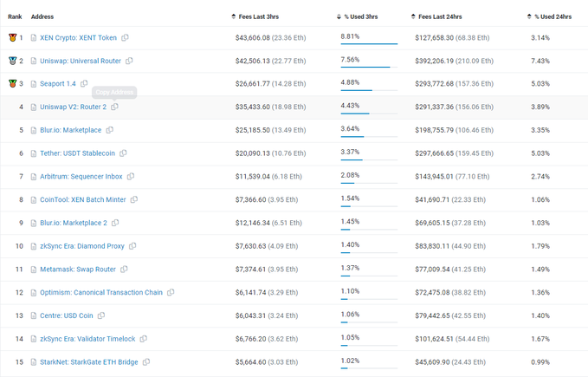Click the gold medal rank 1 icon

(x=12, y=37)
